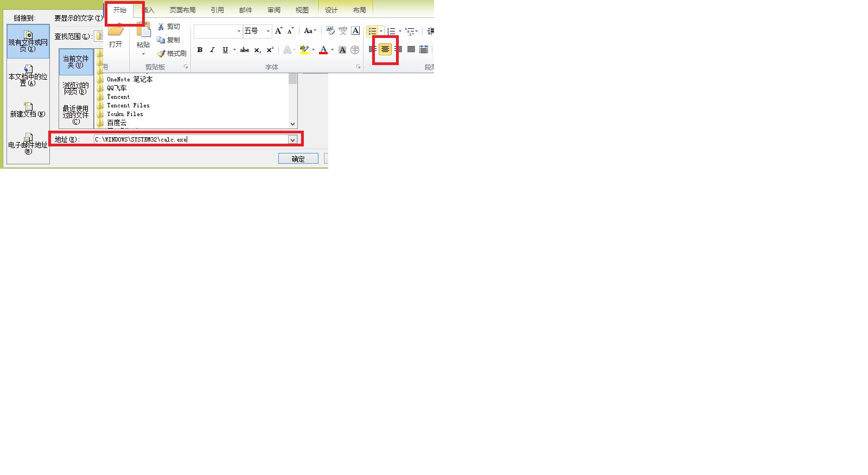Image resolution: width=868 pixels, height=475 pixels.
Task: Open the font group dialog launcher
Action: (x=358, y=67)
